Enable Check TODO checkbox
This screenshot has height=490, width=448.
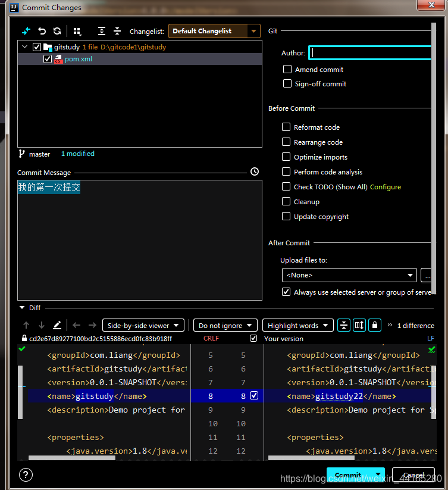coord(286,186)
